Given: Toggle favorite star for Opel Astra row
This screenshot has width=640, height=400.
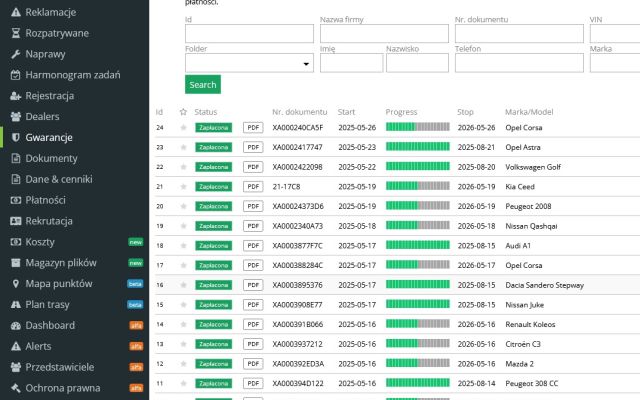Looking at the screenshot, I should [x=183, y=147].
